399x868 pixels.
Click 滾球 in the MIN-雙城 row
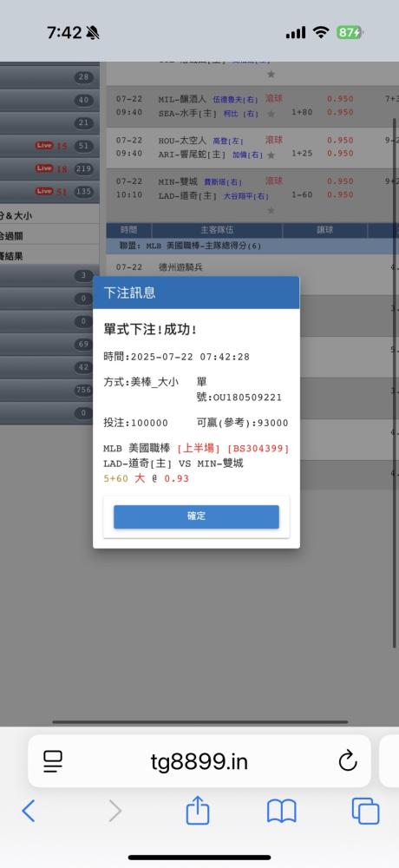[274, 181]
